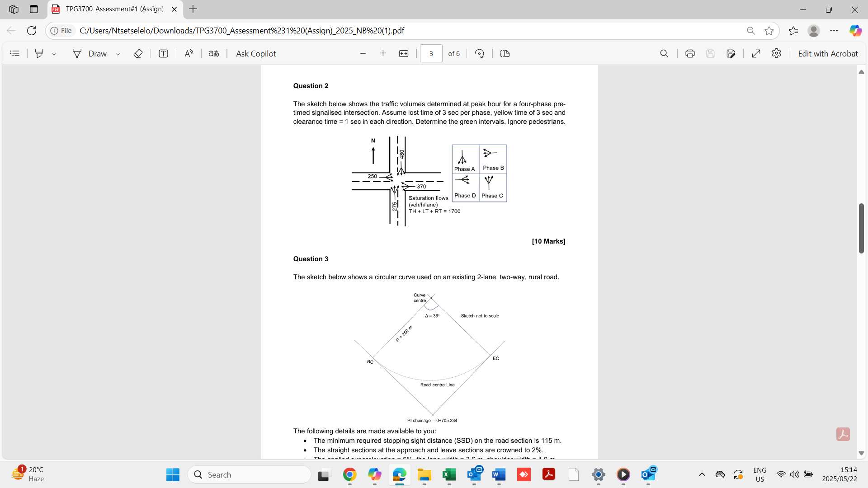Screen dimensions: 868x488
Task: Open the highlighter color dropdown
Action: click(54, 53)
